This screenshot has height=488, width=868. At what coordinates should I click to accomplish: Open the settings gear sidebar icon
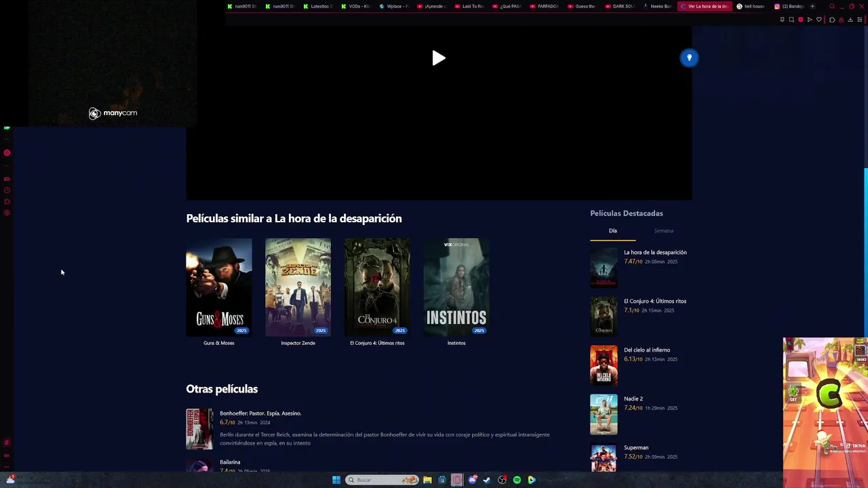point(7,213)
